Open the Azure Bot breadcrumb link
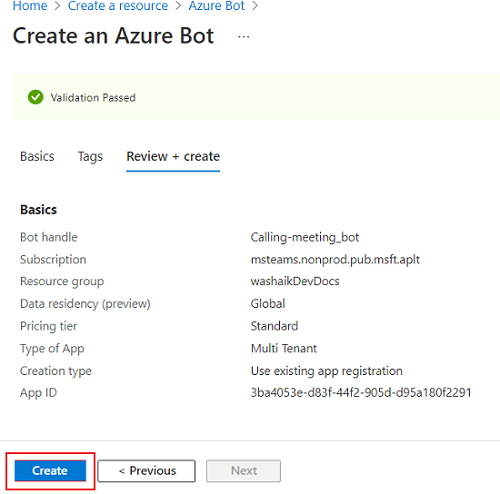Image resolution: width=500 pixels, height=494 pixels. click(x=217, y=6)
